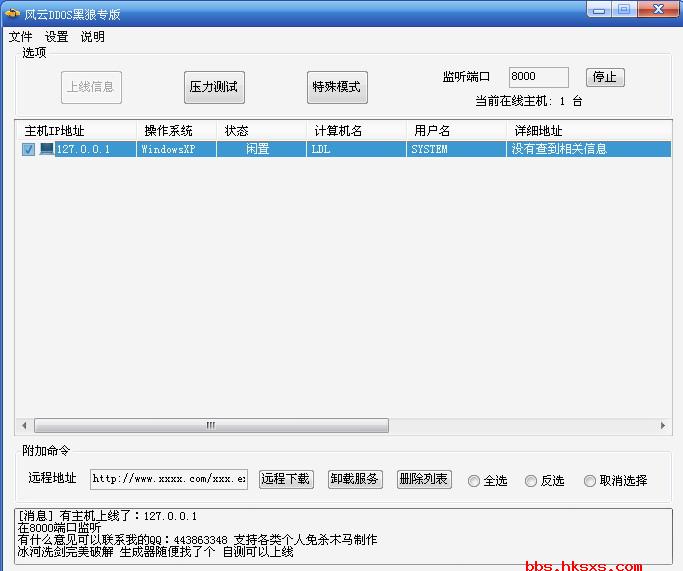
Task: Toggle the checkbox for host 127.0.0.1
Action: click(28, 149)
